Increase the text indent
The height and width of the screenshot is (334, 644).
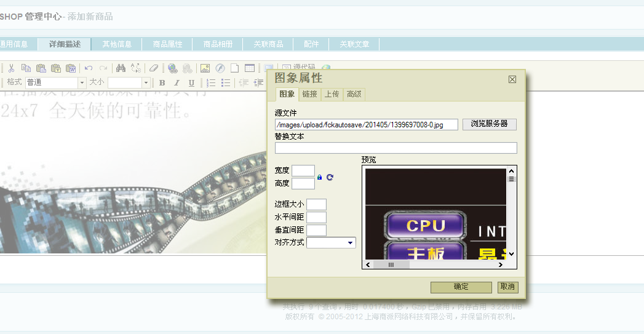coord(258,83)
